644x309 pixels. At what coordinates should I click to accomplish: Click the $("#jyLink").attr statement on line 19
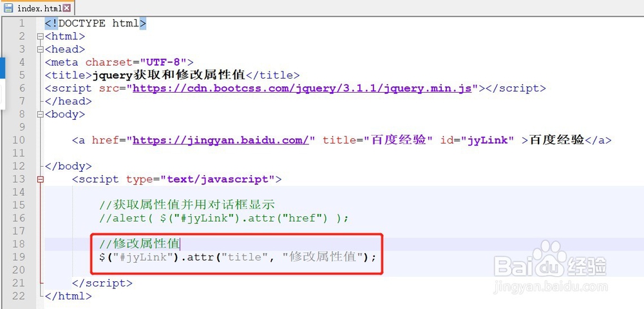tap(238, 257)
